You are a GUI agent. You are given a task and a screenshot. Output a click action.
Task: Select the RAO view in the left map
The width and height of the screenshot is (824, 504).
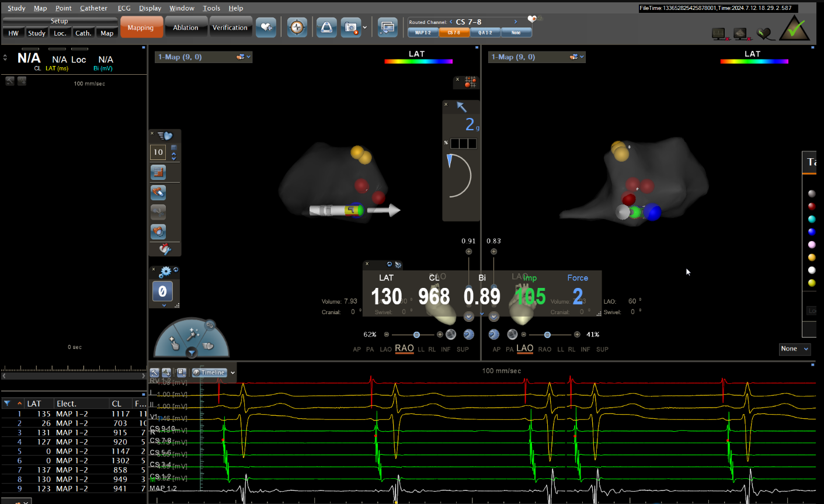[x=404, y=348]
